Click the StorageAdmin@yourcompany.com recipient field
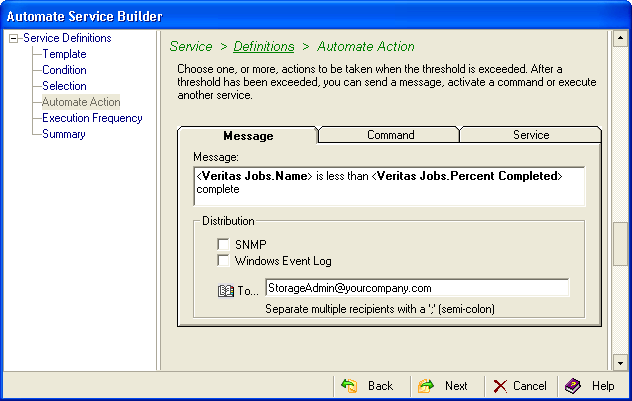The image size is (632, 401). coord(417,288)
